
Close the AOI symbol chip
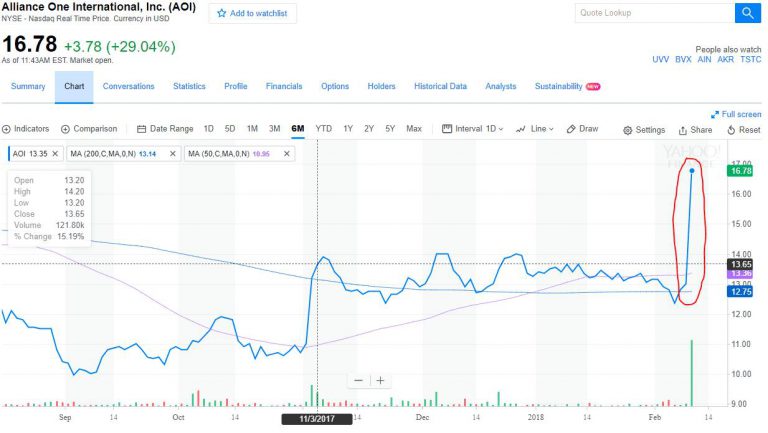point(56,154)
